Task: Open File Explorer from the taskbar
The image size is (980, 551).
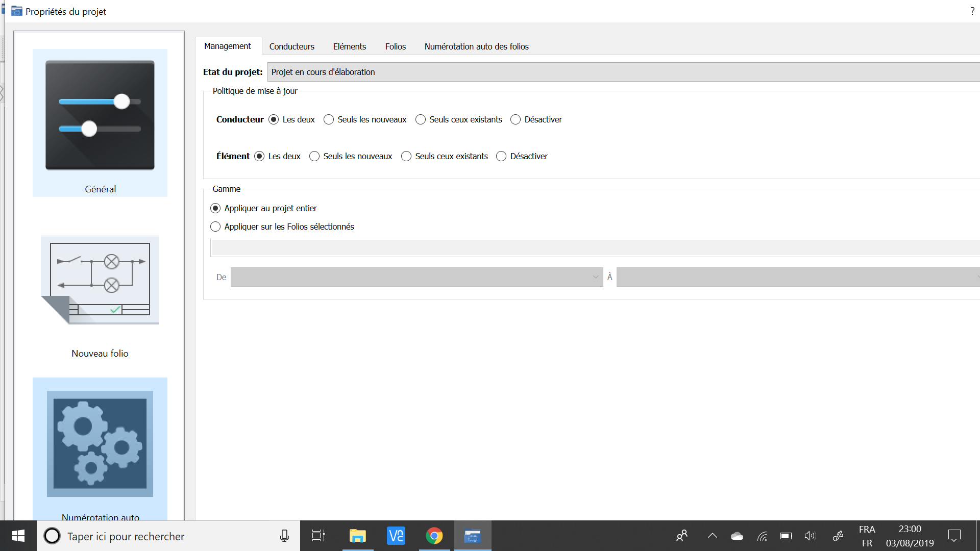Action: [357, 536]
